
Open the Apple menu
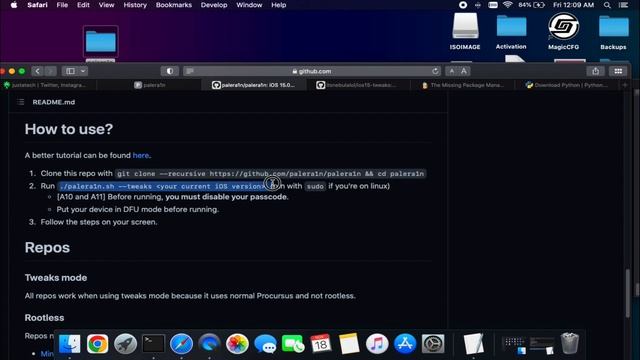point(14,5)
